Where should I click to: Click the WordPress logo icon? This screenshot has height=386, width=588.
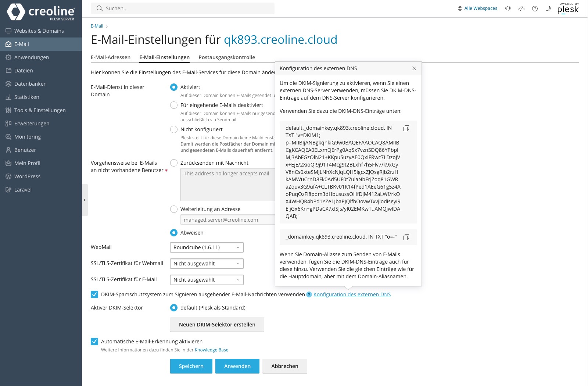click(x=8, y=176)
